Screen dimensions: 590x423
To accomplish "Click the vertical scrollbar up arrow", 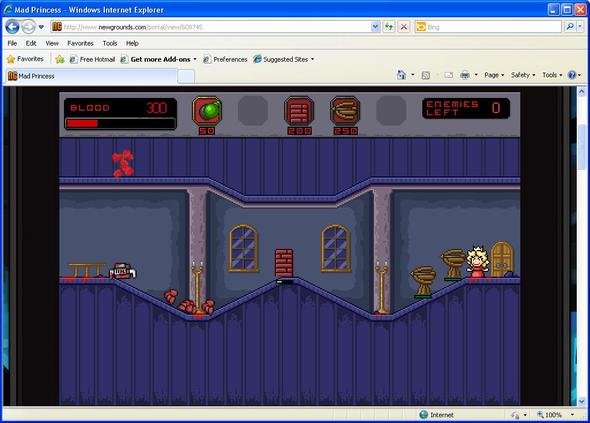I will [581, 91].
